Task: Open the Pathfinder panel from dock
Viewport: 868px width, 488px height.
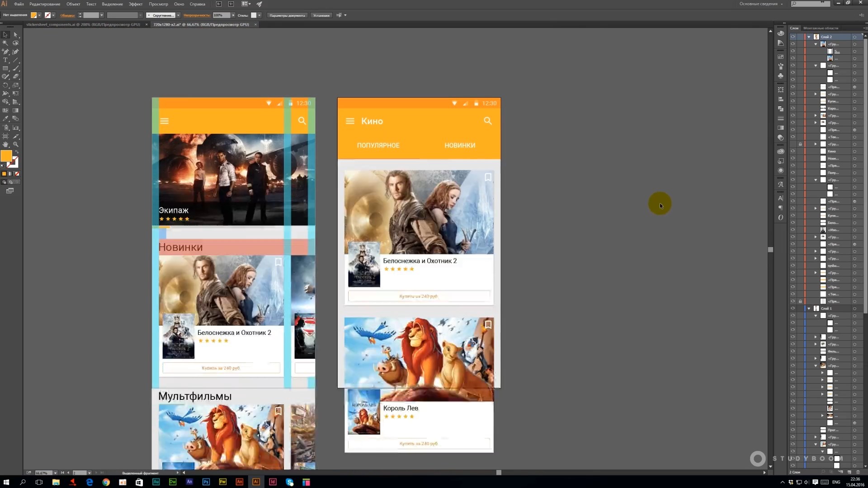Action: pos(781,109)
